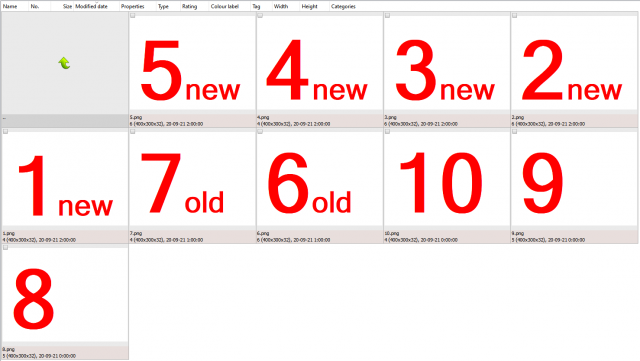The height and width of the screenshot is (361, 640).
Task: Click the 8.png file name label
Action: (x=9, y=350)
